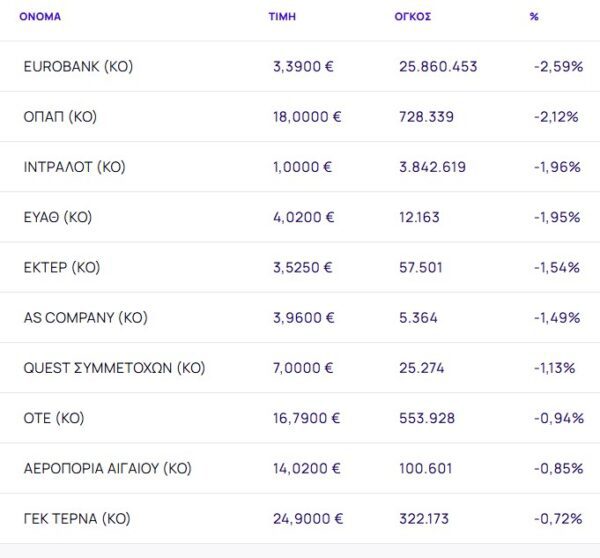The height and width of the screenshot is (558, 600).
Task: Open the ΙΝΤΡΑΛΟΤ (ΚΟ) entry
Action: 74,167
